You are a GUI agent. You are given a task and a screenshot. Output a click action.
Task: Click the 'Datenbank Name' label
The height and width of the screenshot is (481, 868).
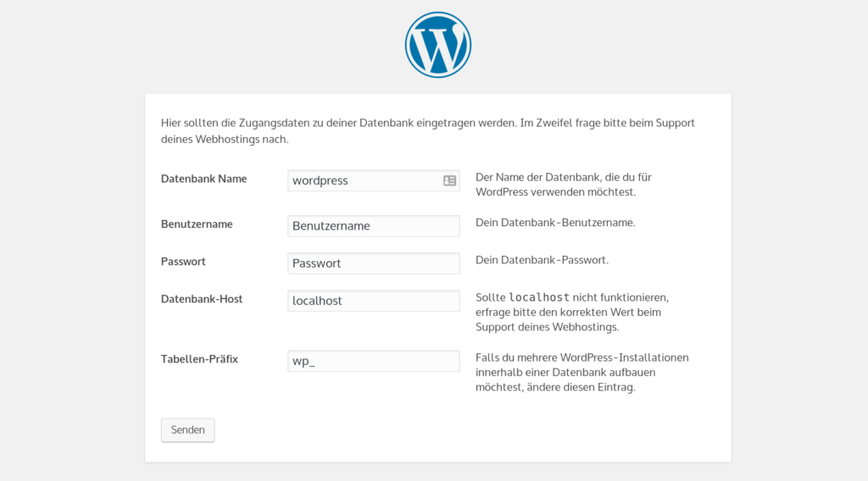[x=203, y=179]
